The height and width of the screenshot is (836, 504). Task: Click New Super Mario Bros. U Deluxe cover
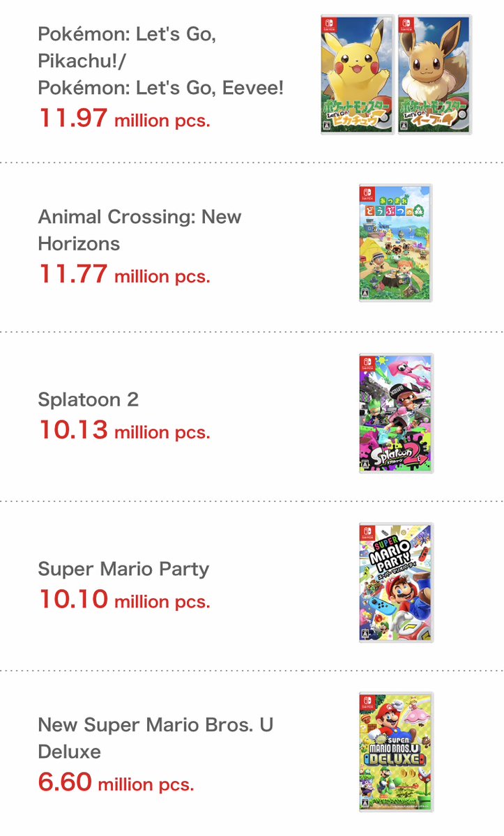(395, 752)
